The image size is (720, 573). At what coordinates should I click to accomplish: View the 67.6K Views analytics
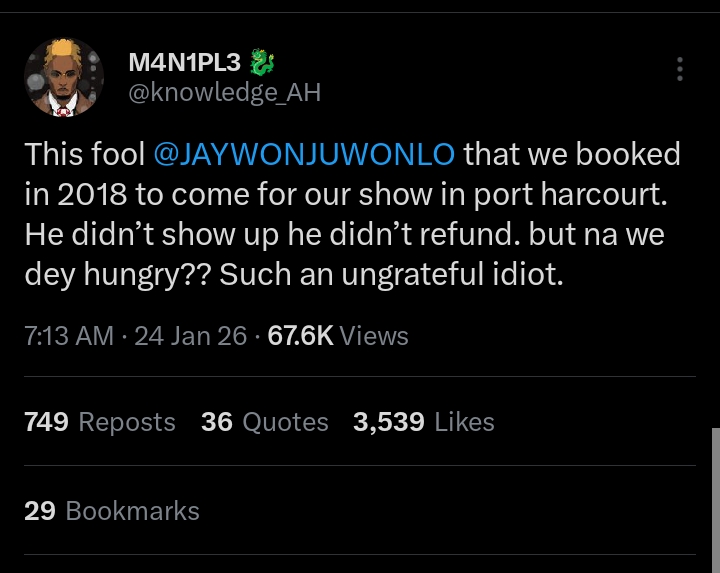tap(338, 336)
